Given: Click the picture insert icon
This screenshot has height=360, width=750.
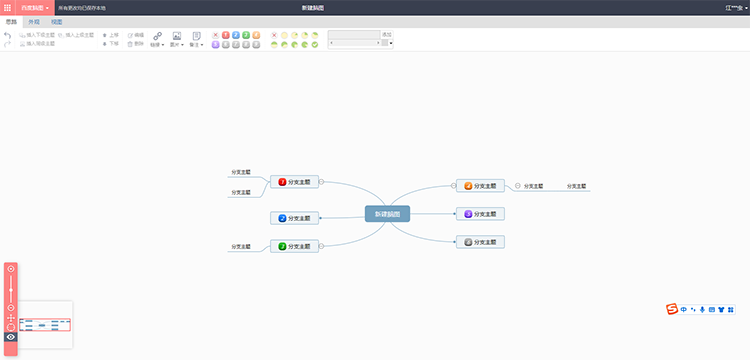Looking at the screenshot, I should 177,36.
